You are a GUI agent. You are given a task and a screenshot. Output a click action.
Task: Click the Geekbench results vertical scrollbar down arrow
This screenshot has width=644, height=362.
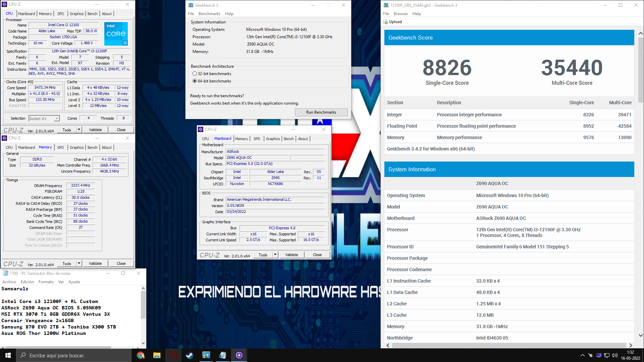coord(641,335)
